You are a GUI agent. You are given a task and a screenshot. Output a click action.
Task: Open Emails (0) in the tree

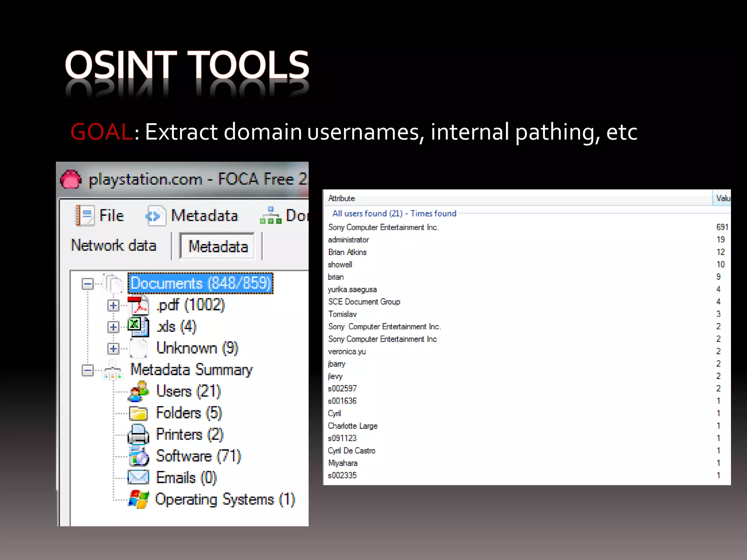coord(186,478)
